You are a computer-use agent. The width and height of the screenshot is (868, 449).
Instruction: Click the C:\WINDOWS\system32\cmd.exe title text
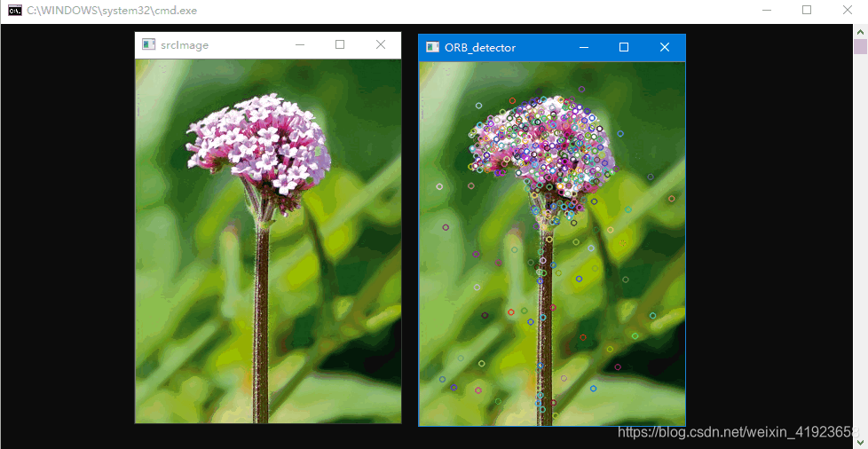(113, 11)
